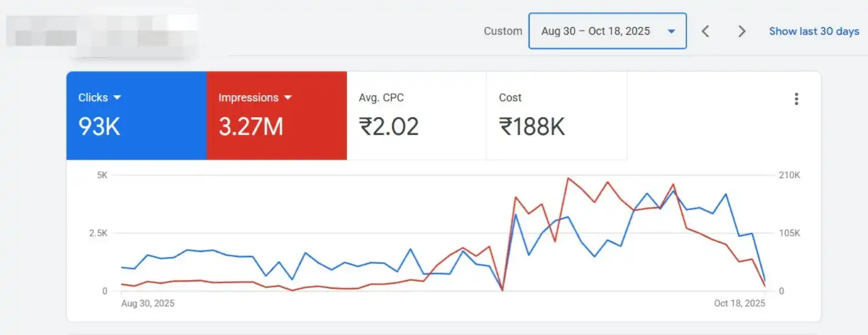Viewport: 868px width, 335px height.
Task: Click the highest peak of red Impressions line
Action: 568,178
